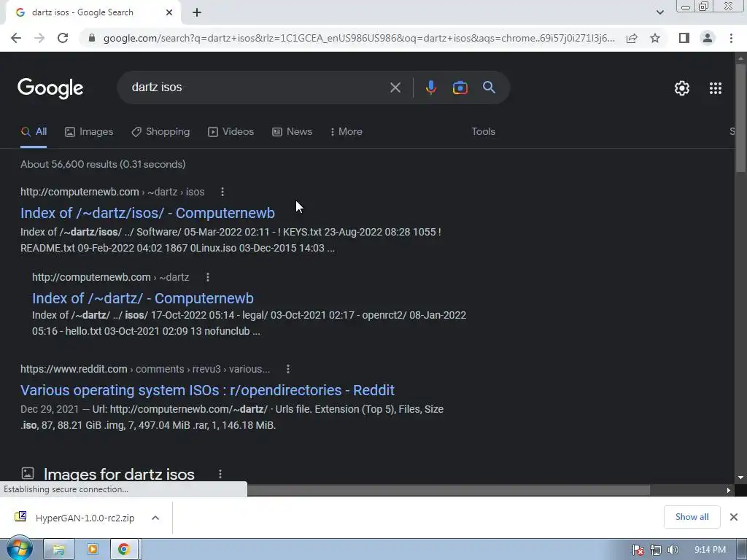This screenshot has width=747, height=560.
Task: Open the Chrome three-dot menu
Action: (731, 38)
